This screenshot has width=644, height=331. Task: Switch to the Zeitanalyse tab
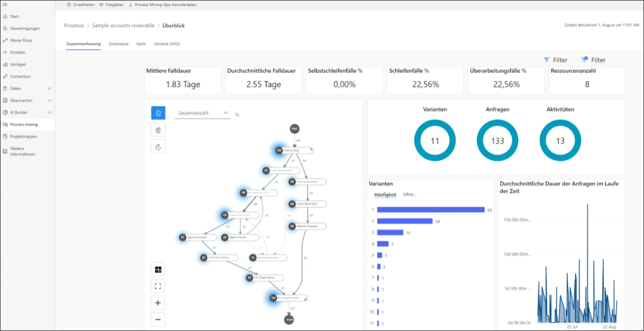118,44
